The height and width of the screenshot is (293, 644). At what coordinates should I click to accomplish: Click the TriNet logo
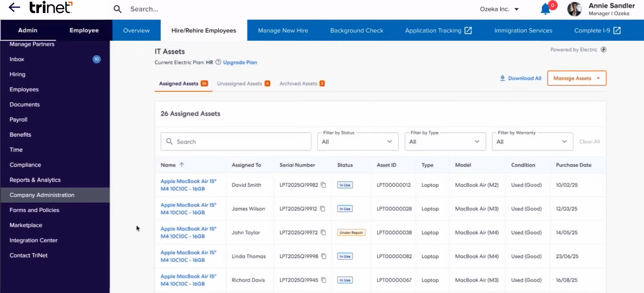51,7
